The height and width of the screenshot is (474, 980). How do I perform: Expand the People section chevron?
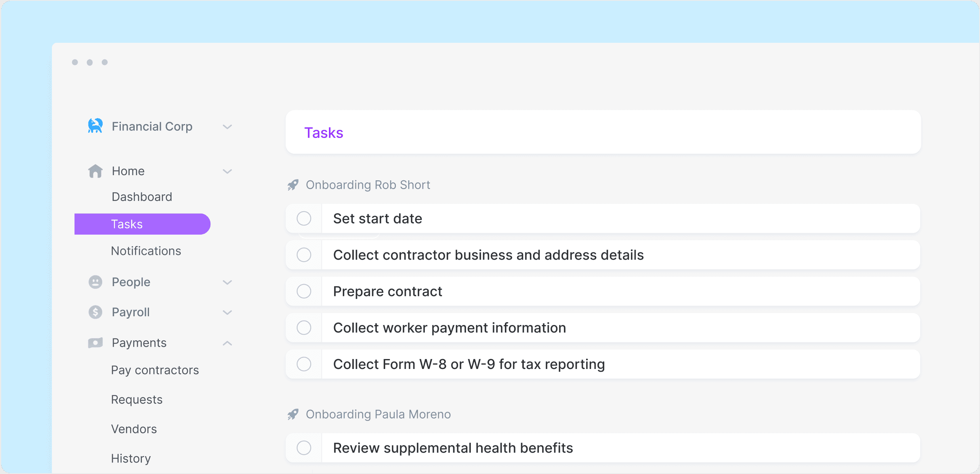[227, 282]
